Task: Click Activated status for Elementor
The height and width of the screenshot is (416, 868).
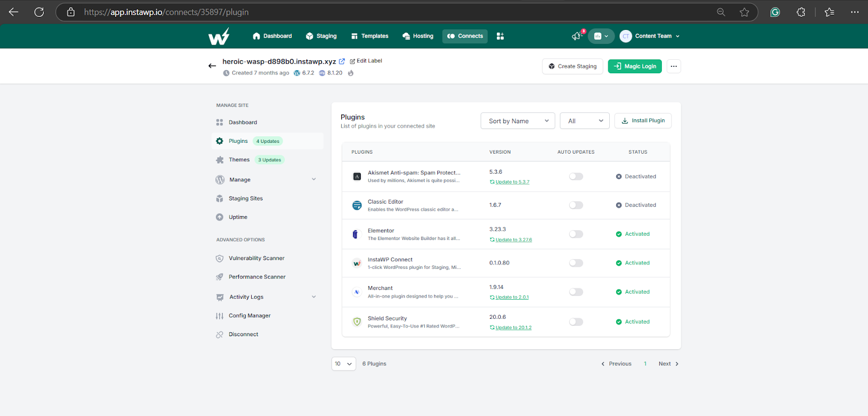Action: click(x=633, y=234)
